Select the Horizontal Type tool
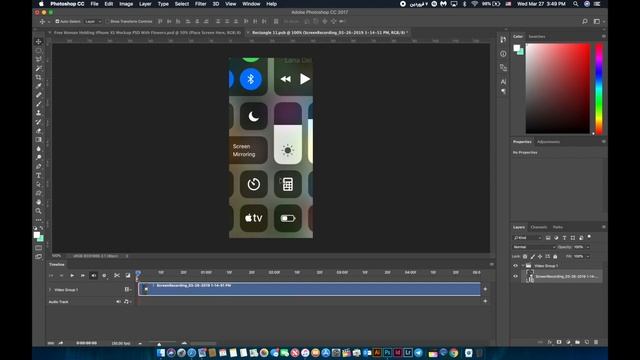Viewport: 640px width, 360px height. pos(38,176)
